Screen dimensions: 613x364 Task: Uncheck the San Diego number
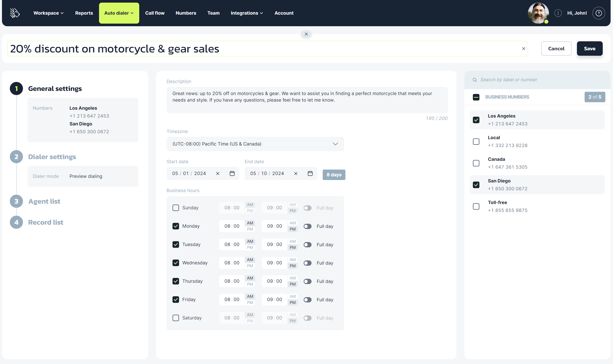(476, 185)
